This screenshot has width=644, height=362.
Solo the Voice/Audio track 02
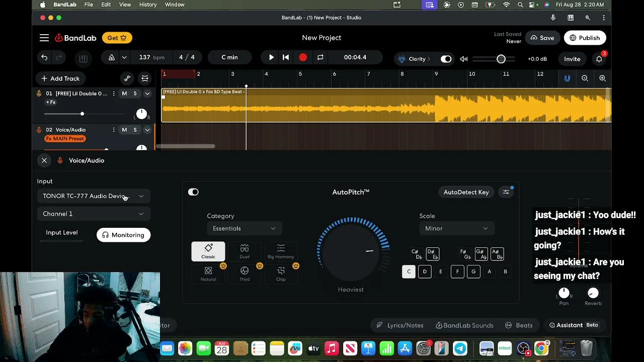(135, 130)
